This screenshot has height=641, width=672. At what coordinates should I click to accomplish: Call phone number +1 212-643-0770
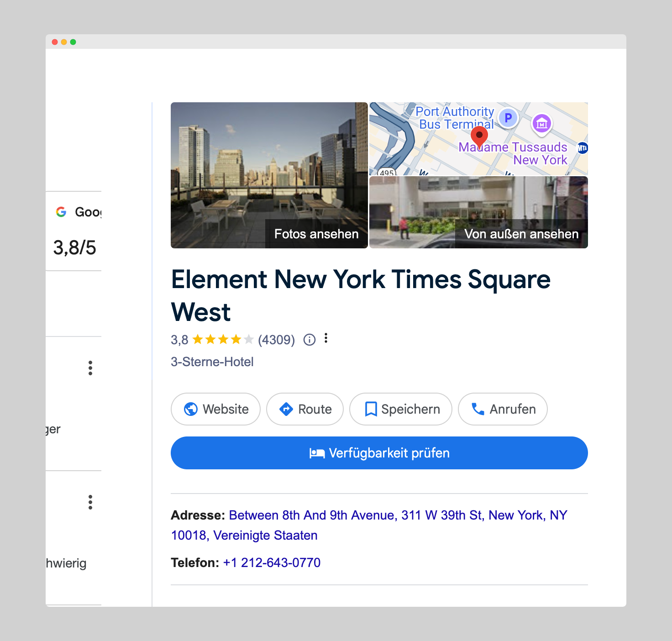pyautogui.click(x=272, y=563)
